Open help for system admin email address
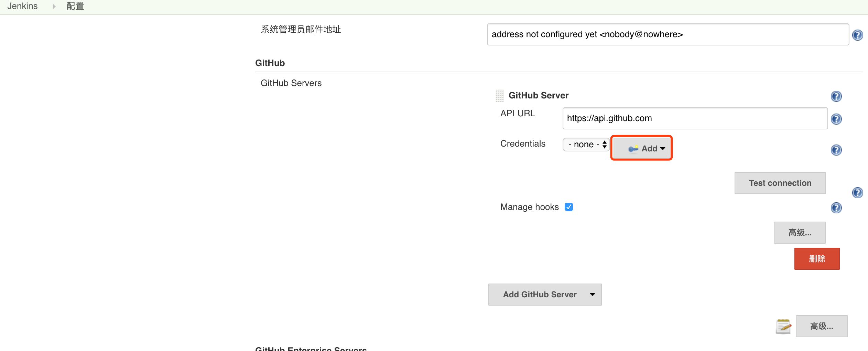The image size is (868, 351). [857, 35]
